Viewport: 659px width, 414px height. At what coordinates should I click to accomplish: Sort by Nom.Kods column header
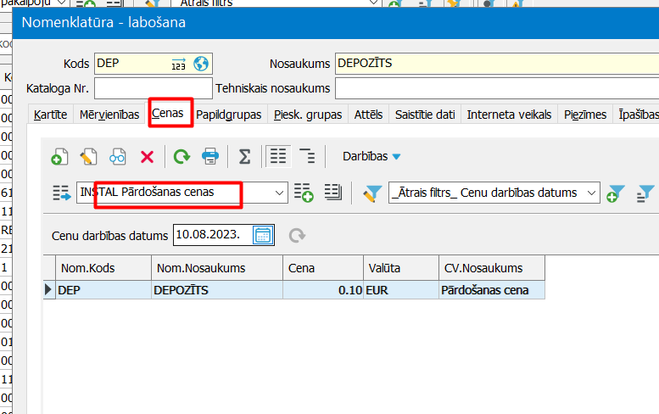tap(103, 268)
